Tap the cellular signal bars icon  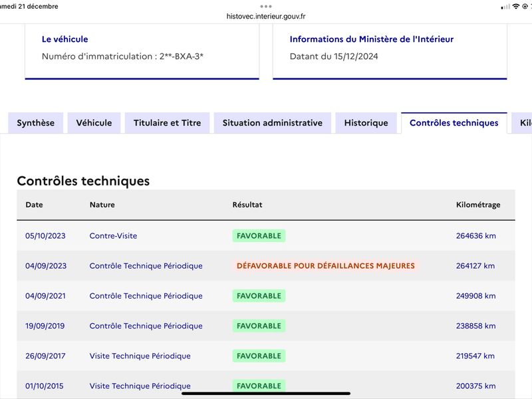point(505,7)
